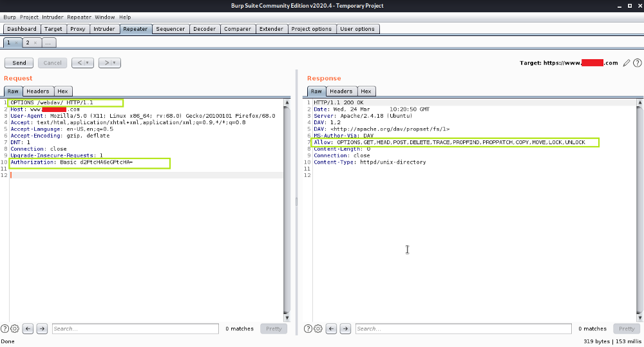Image resolution: width=644 pixels, height=347 pixels.
Task: Switch to the Extender tab
Action: click(x=271, y=29)
